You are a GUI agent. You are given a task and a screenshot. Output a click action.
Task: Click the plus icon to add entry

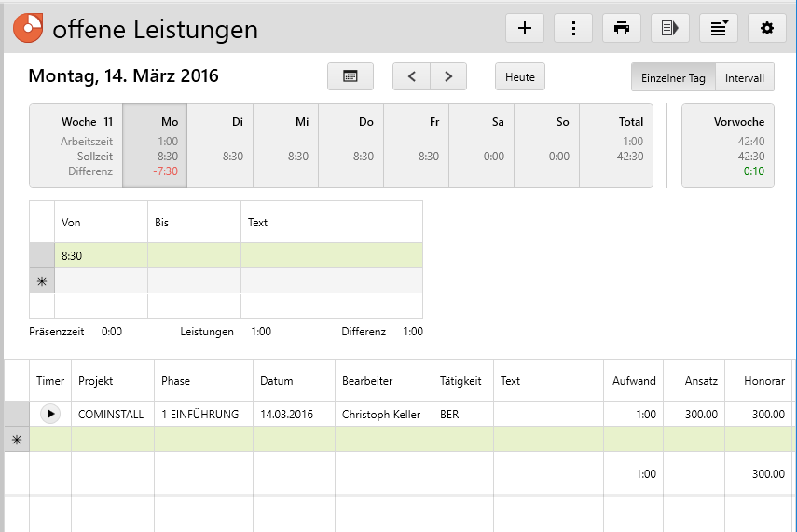tap(525, 28)
